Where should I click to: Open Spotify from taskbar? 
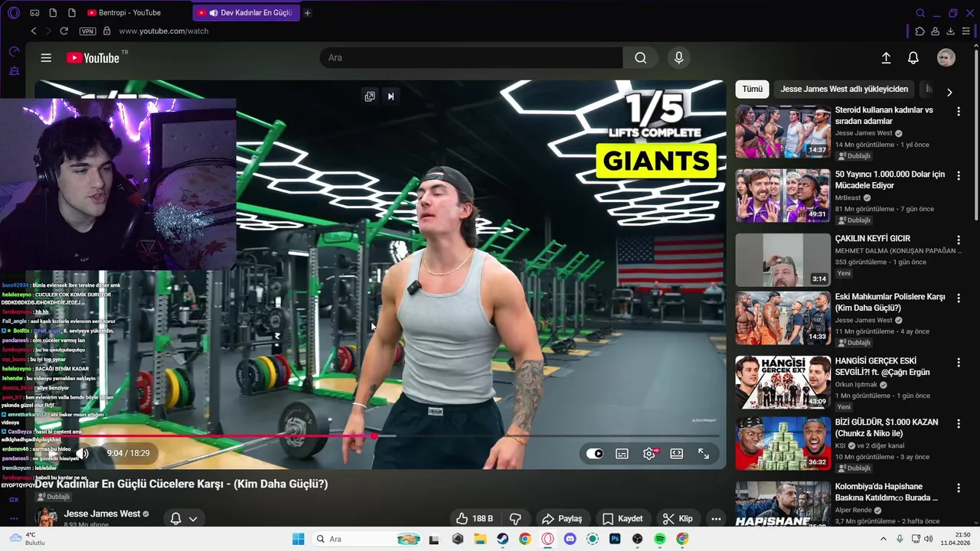tap(660, 539)
